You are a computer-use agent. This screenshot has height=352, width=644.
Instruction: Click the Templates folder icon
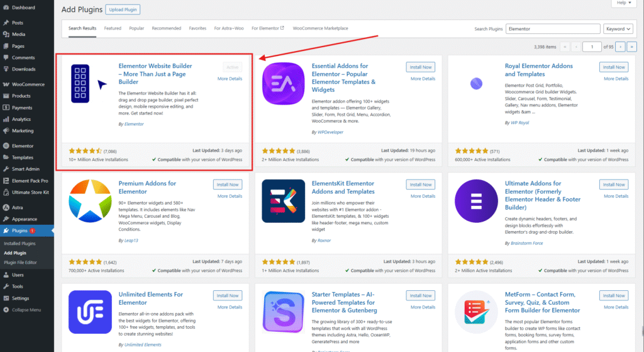[x=6, y=157]
